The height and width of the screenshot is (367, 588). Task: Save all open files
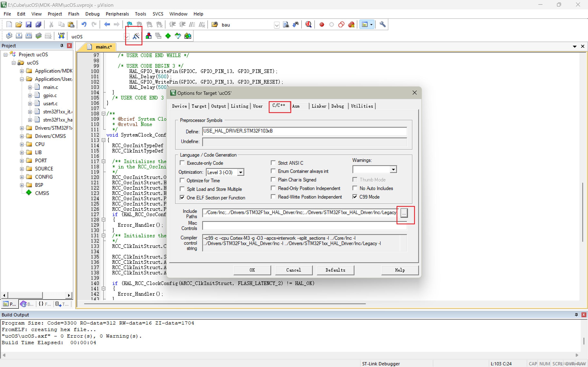click(38, 24)
